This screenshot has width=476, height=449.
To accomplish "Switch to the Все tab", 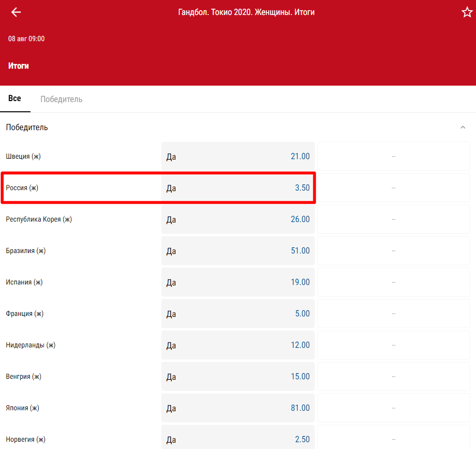I will [15, 98].
